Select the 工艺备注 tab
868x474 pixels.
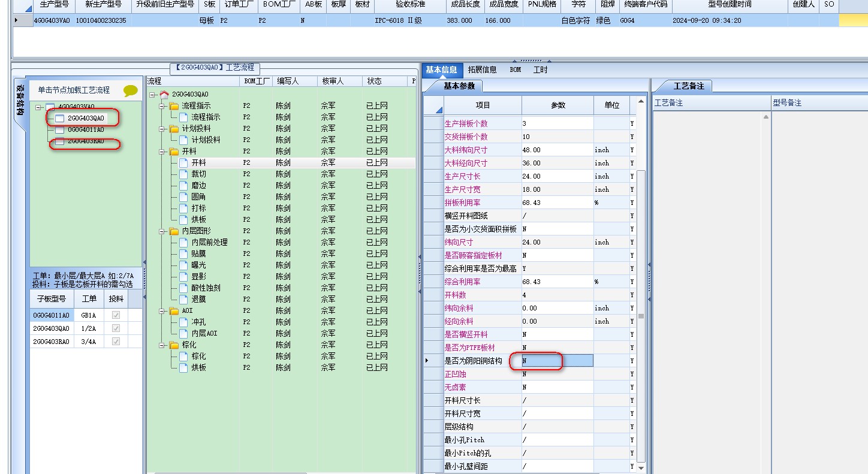(x=689, y=86)
